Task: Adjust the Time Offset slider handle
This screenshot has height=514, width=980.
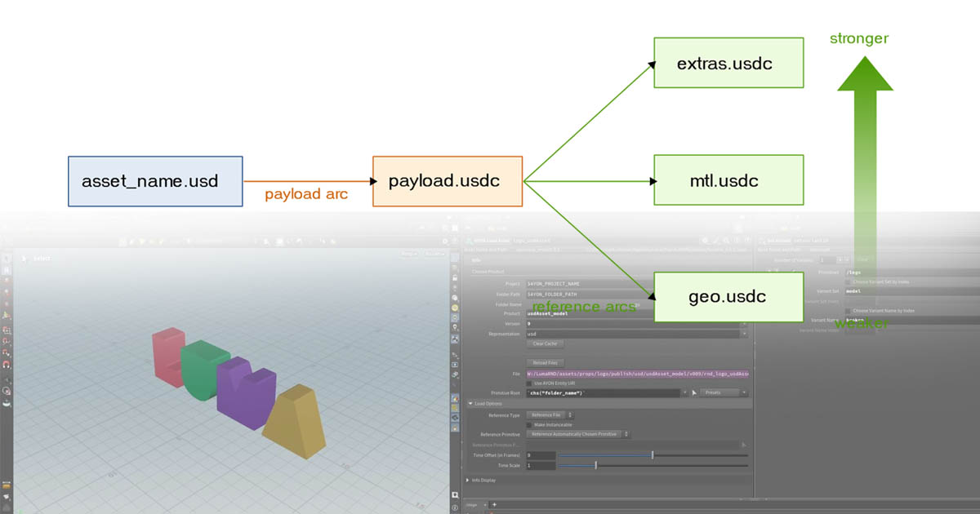Action: coord(653,454)
